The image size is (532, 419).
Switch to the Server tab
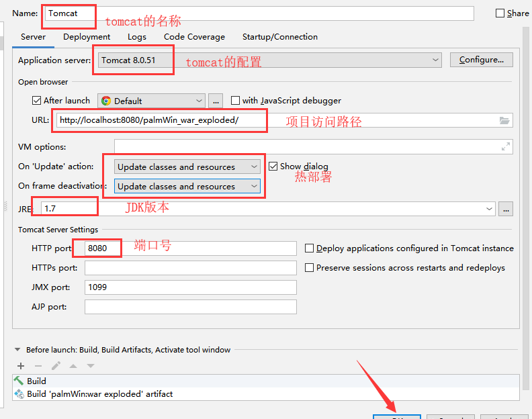click(x=33, y=37)
